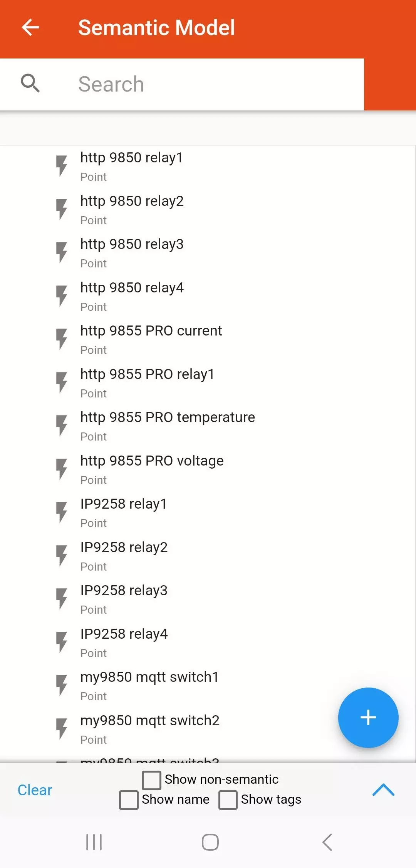Click lightning icon beside http 9850 relay1

pyautogui.click(x=62, y=166)
